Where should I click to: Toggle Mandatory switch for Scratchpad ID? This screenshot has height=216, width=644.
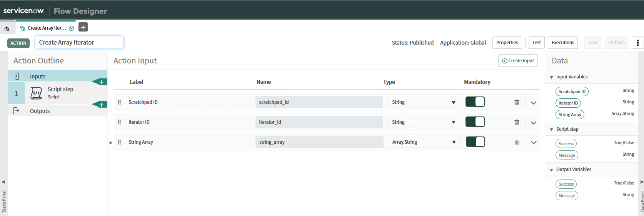click(x=475, y=102)
